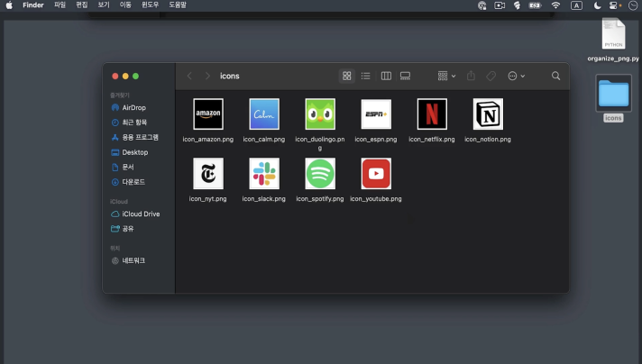The height and width of the screenshot is (364, 642).
Task: Switch to list view
Action: point(366,77)
